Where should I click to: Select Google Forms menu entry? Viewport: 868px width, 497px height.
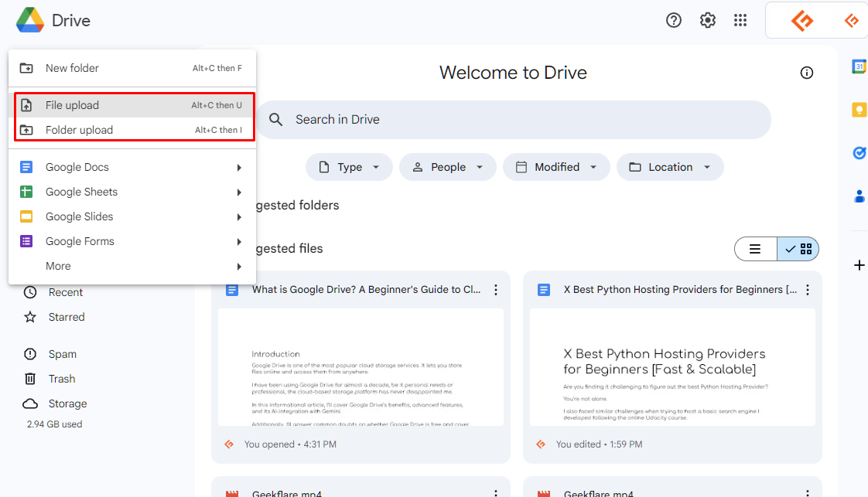tap(132, 241)
